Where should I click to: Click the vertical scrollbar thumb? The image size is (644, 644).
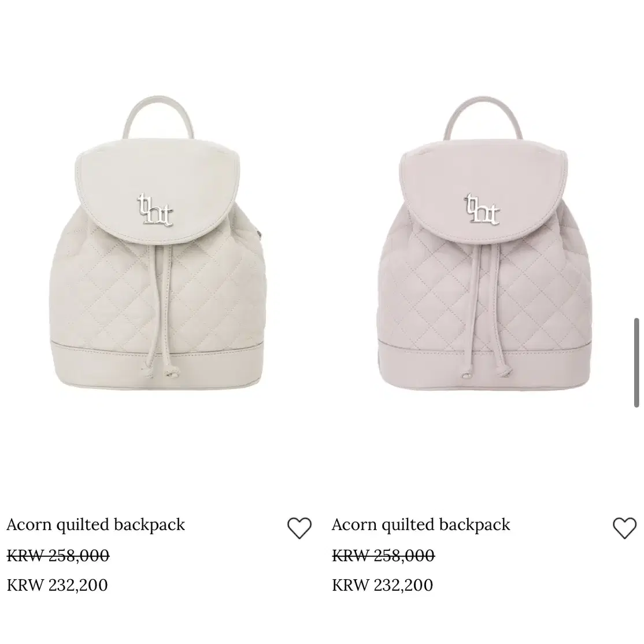(636, 362)
